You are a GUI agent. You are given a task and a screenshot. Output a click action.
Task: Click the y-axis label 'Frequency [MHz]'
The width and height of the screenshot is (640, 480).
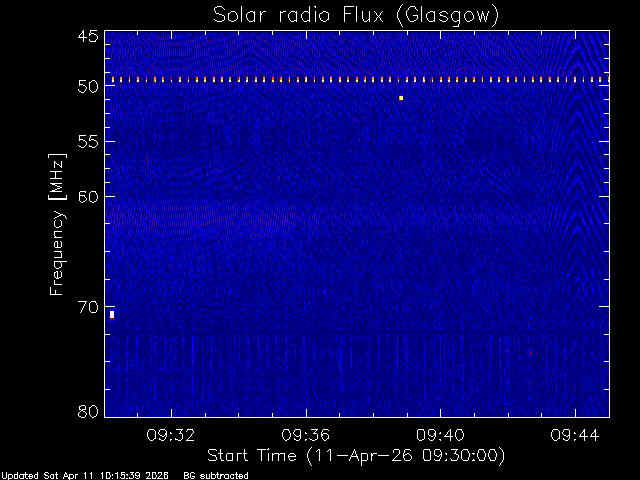(57, 224)
